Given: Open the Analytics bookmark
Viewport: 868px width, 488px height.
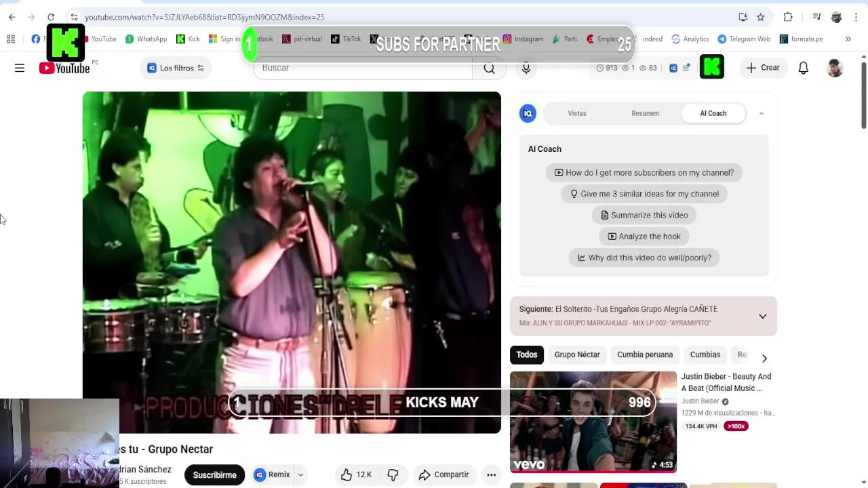Looking at the screenshot, I should pyautogui.click(x=690, y=39).
